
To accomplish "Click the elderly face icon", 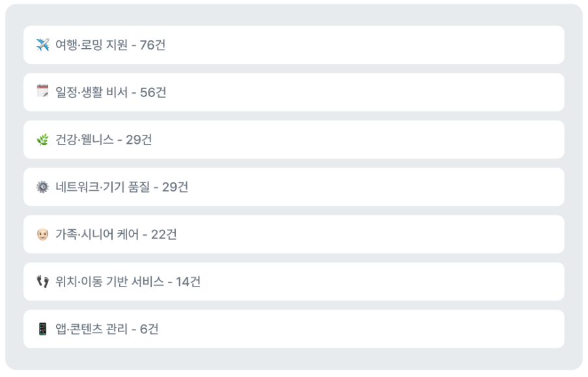I will (x=42, y=234).
